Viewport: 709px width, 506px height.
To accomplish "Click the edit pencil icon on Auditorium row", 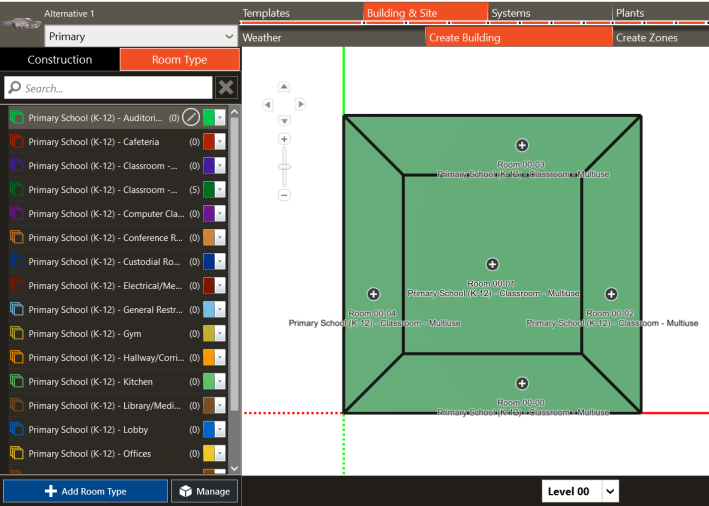I will pos(191,118).
